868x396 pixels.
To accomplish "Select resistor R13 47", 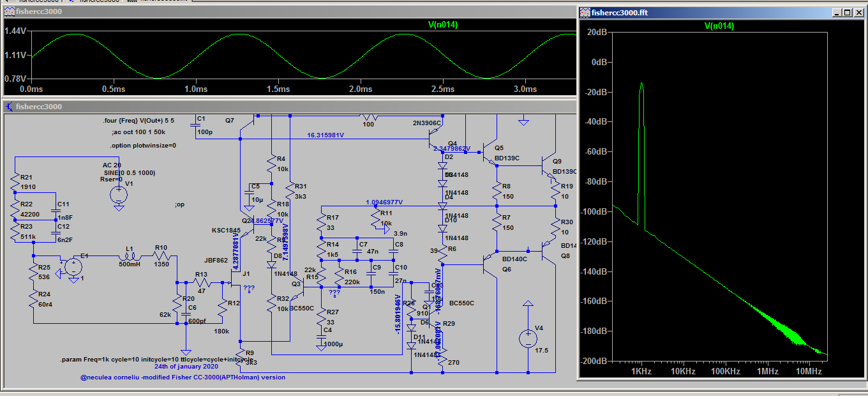I will click(201, 282).
